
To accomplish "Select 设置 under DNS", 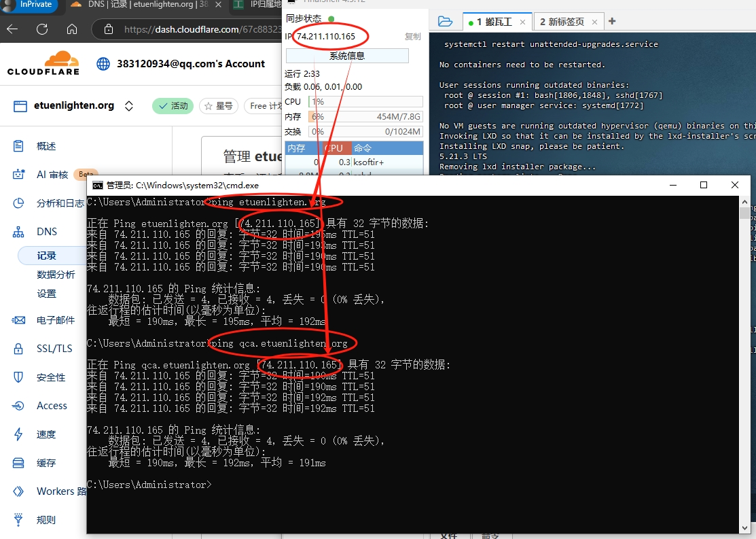I will (46, 294).
